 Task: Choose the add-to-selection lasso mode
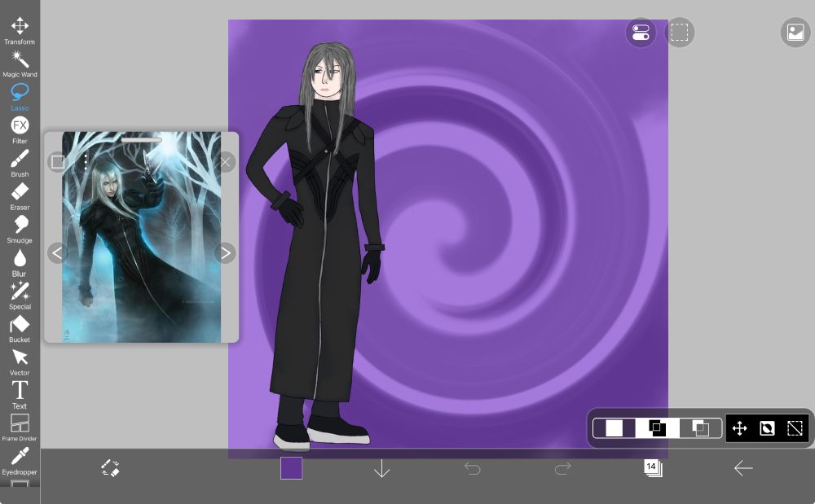point(657,428)
